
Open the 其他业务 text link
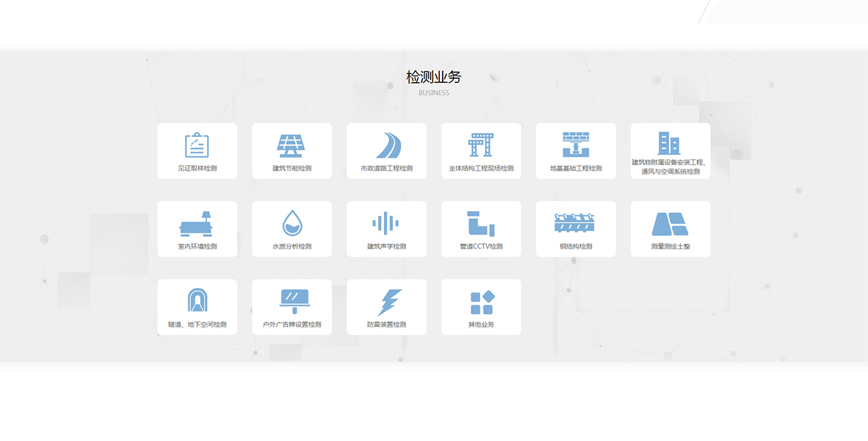coord(481,325)
